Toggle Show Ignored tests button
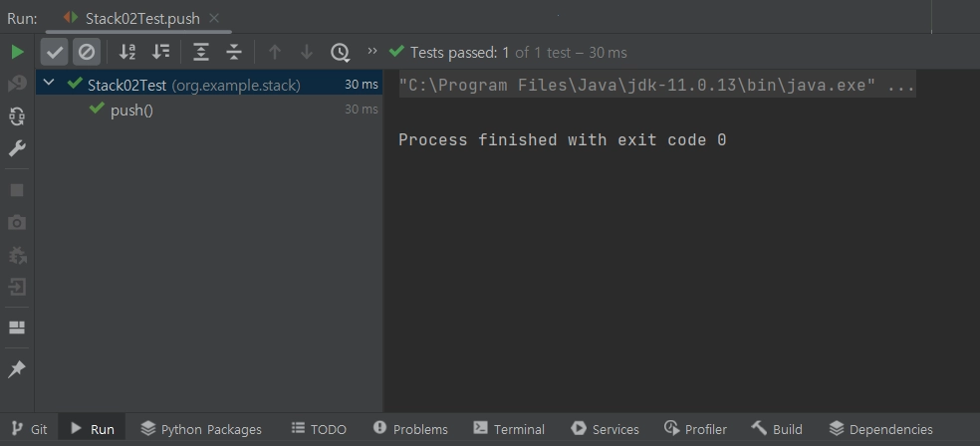Viewport: 980px width, 446px height. click(87, 52)
